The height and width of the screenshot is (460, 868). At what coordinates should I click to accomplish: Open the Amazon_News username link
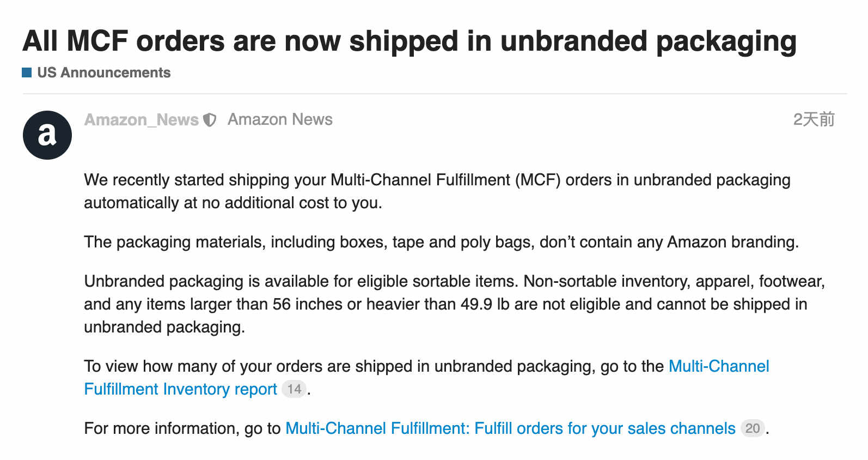coord(142,120)
